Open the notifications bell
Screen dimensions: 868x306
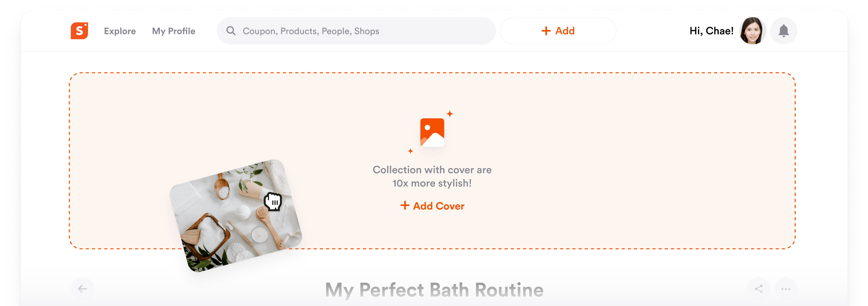click(x=783, y=31)
